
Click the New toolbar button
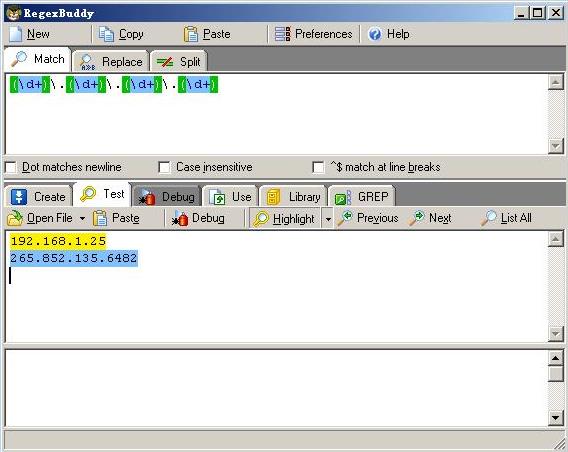pyautogui.click(x=30, y=34)
